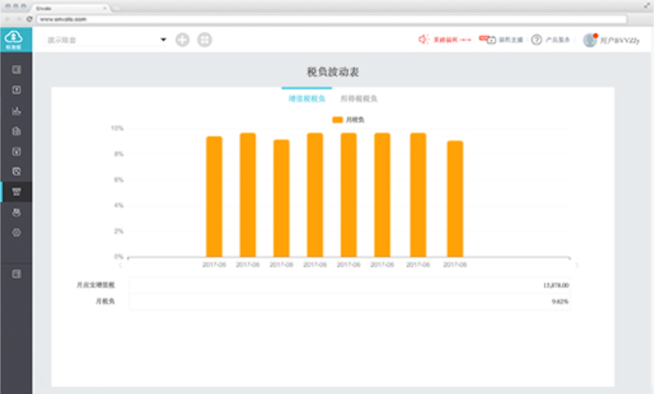Open the 产品服务 help link
654x394 pixels.
coord(558,40)
